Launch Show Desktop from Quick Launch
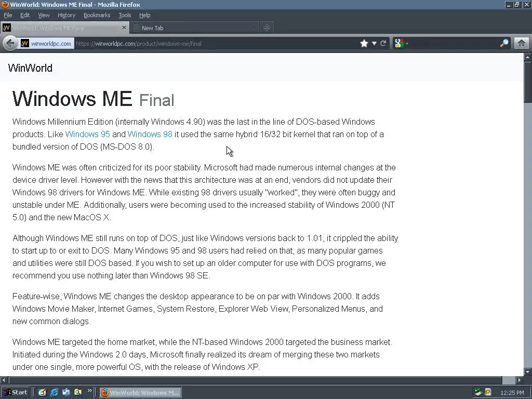The image size is (532, 399). tap(42, 392)
